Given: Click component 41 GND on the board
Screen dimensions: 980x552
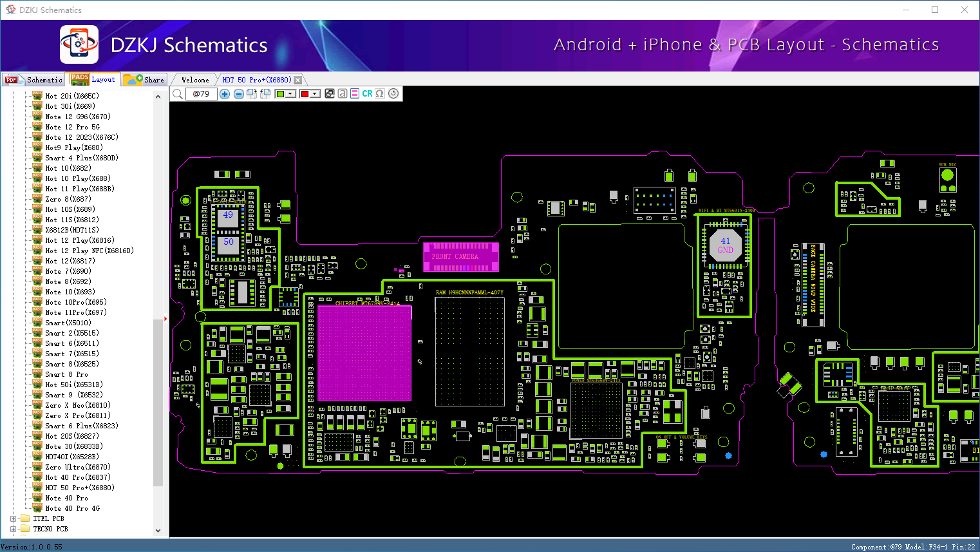Looking at the screenshot, I should click(726, 245).
